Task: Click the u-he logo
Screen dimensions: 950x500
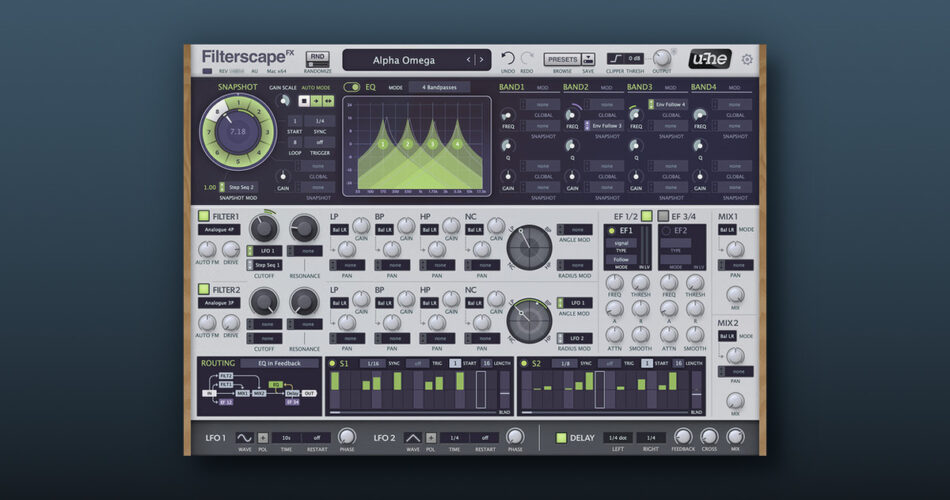Action: click(x=711, y=60)
